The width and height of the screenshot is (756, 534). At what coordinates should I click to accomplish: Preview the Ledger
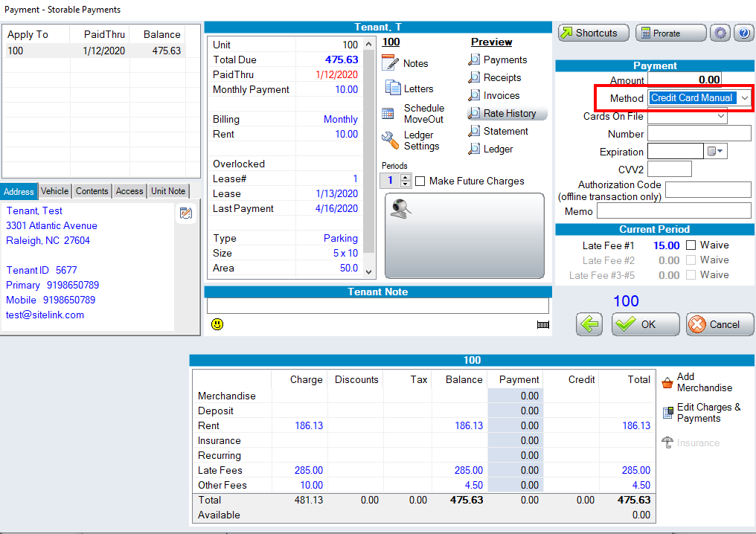click(490, 149)
